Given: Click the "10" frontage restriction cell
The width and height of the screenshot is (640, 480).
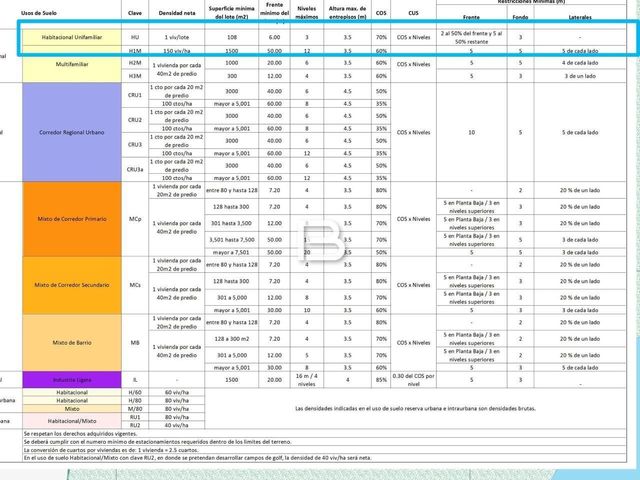Looking at the screenshot, I should coord(471,132).
